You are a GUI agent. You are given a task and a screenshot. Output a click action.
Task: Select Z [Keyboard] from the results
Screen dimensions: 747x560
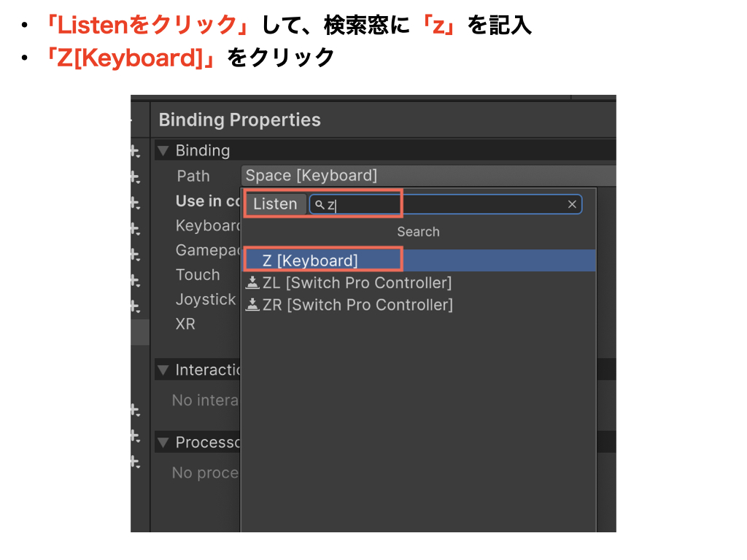click(x=310, y=260)
